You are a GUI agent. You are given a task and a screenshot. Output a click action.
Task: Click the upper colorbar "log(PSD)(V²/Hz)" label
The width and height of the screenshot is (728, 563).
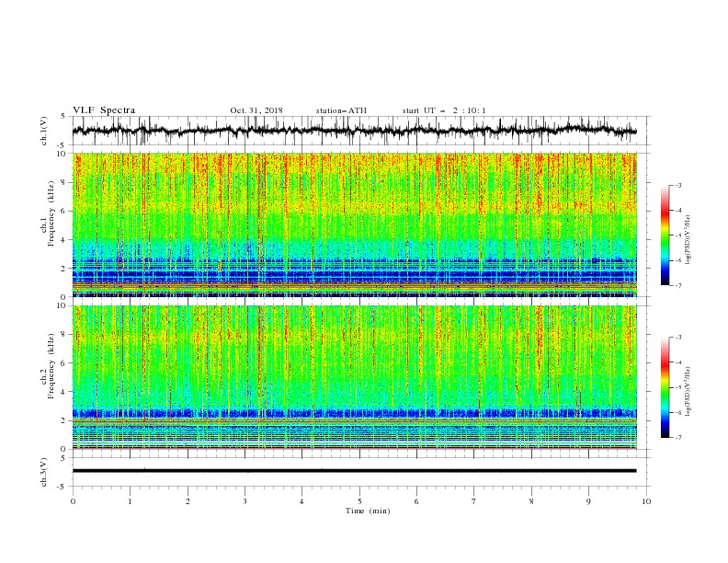click(x=688, y=240)
